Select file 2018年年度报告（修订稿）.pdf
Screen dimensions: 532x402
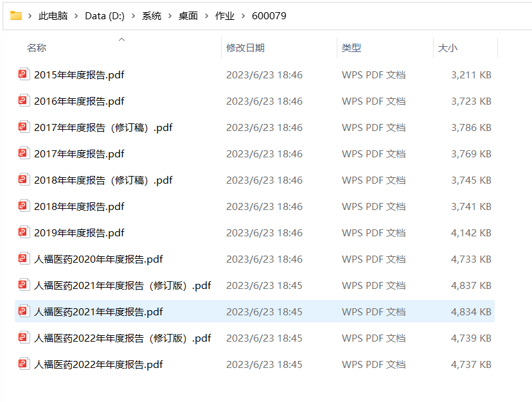pos(103,180)
